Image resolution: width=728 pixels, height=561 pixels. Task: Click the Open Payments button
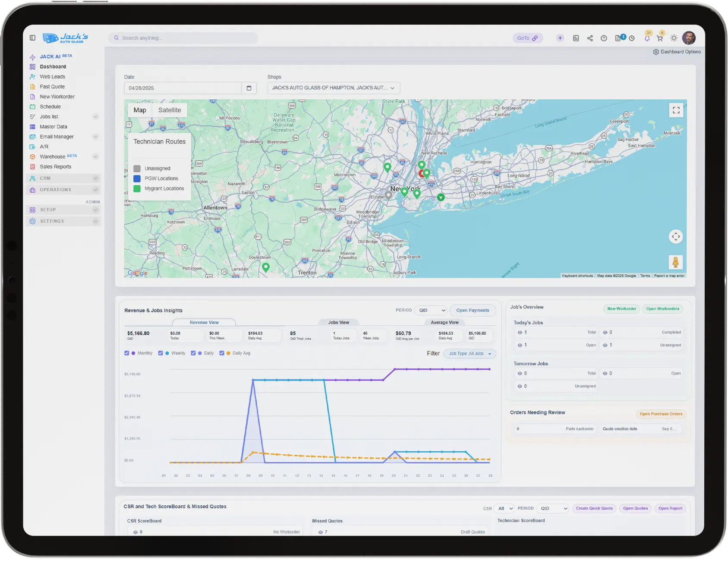pos(473,311)
